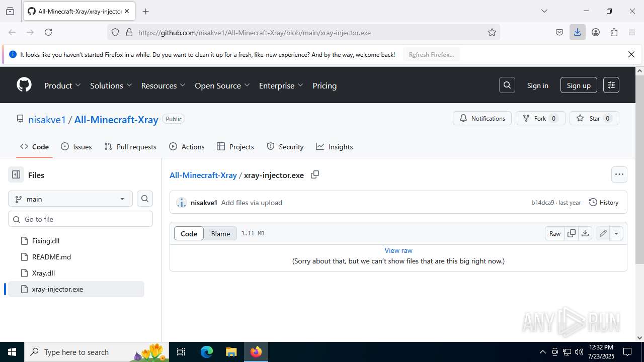Open more edit options caret dropdown

(616, 233)
